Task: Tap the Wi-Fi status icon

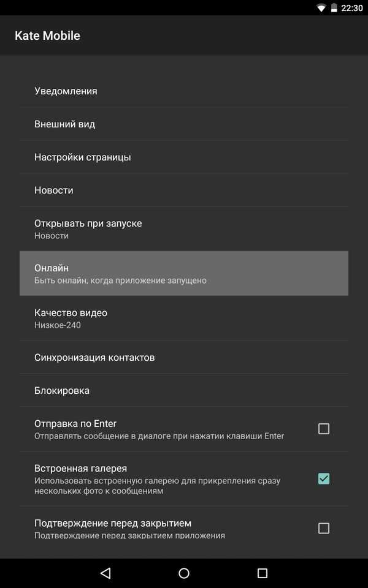Action: [x=321, y=8]
